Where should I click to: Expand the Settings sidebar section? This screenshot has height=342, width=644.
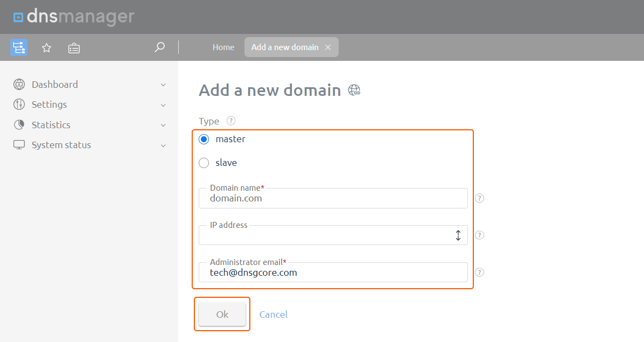[x=163, y=104]
